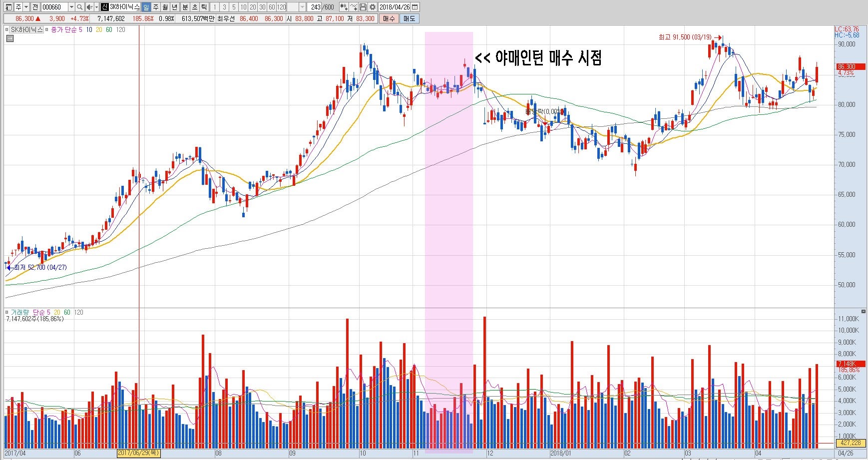Click the 전 toggle next to the code
868x460 pixels.
pyautogui.click(x=35, y=7)
